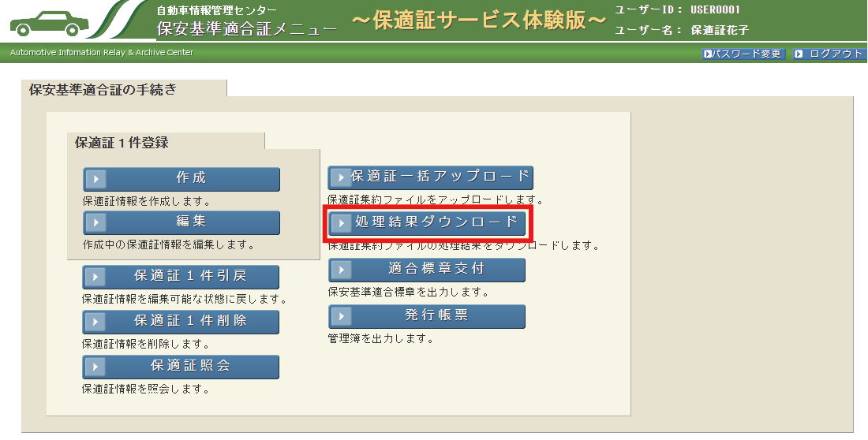Viewport: 868px width, 440px height.
Task: Click the 処理結果ダウンロード button
Action: point(427,224)
